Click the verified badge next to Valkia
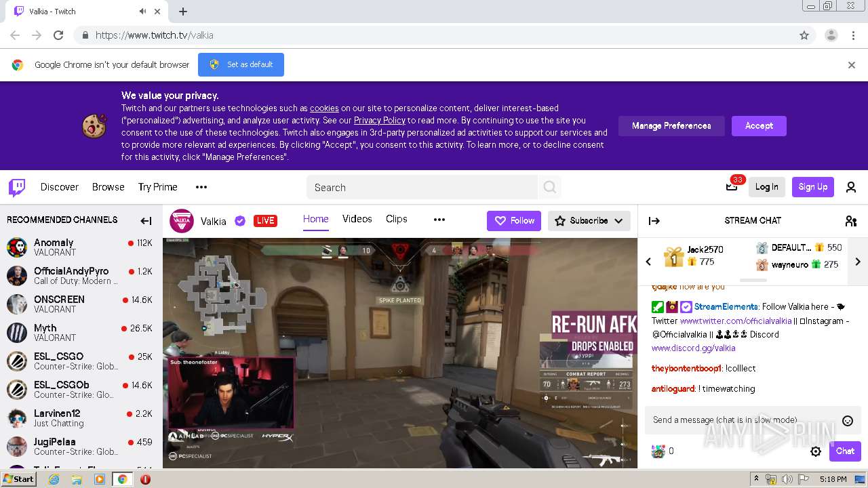The image size is (868, 488). point(240,221)
